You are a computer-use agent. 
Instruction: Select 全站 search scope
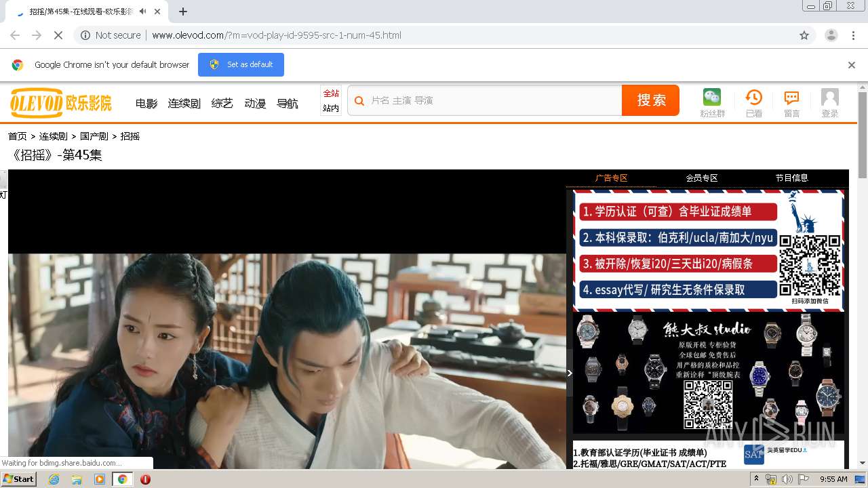click(331, 94)
